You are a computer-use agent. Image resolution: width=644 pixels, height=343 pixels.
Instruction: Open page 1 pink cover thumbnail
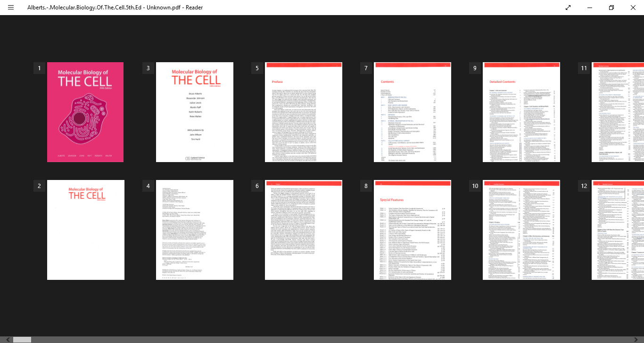tap(85, 112)
